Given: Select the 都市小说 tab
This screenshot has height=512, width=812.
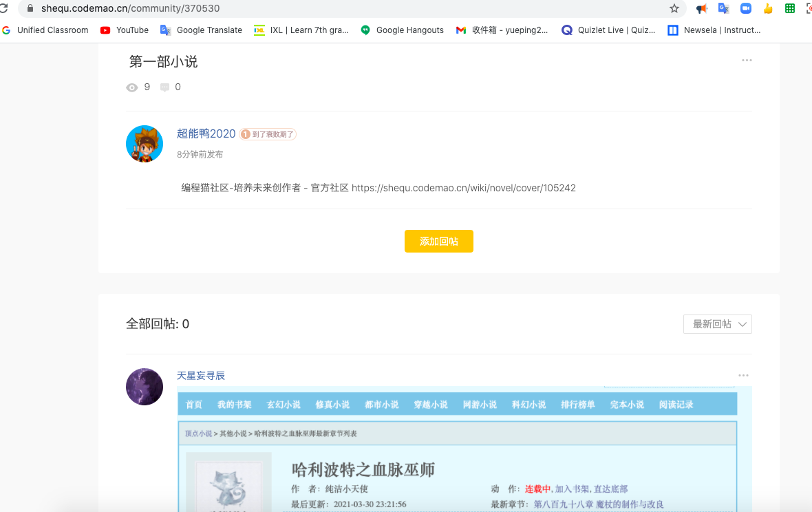Looking at the screenshot, I should pyautogui.click(x=382, y=405).
